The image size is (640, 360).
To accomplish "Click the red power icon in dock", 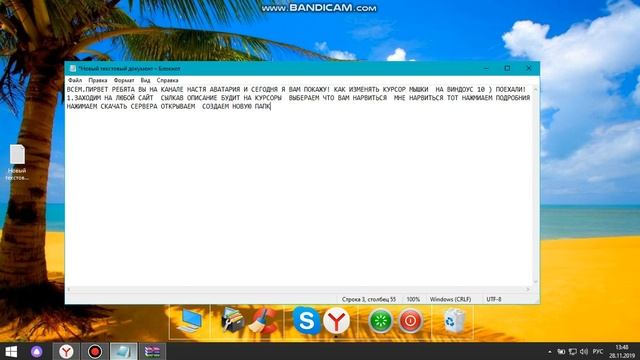I will [x=411, y=321].
